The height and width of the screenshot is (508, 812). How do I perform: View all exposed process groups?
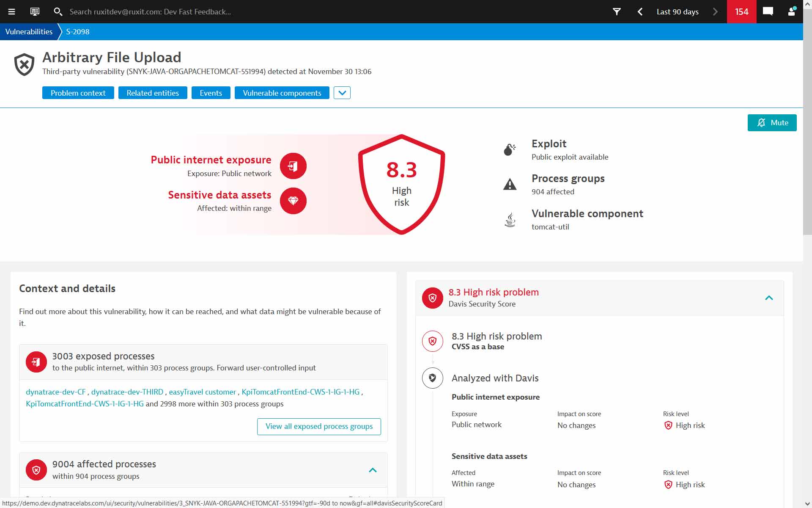[x=319, y=426]
